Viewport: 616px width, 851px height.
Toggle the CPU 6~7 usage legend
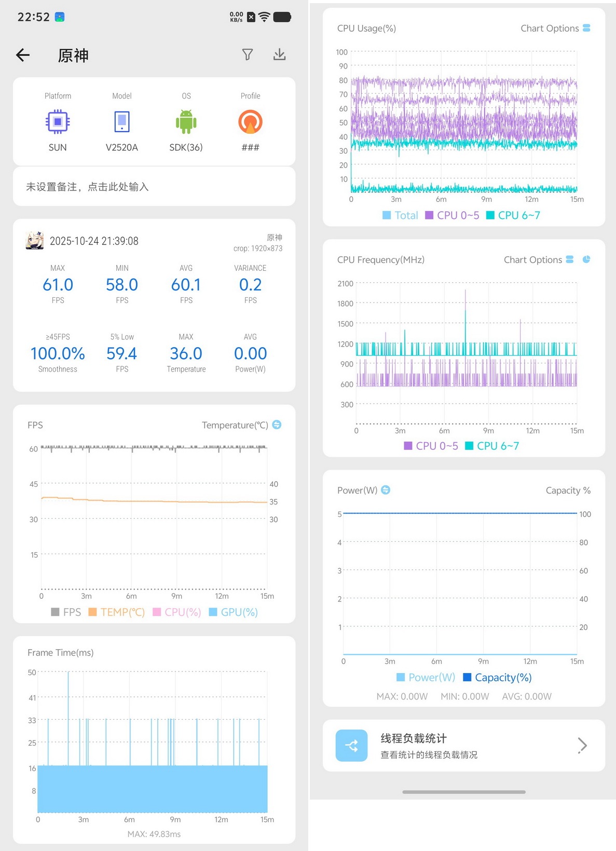(513, 215)
